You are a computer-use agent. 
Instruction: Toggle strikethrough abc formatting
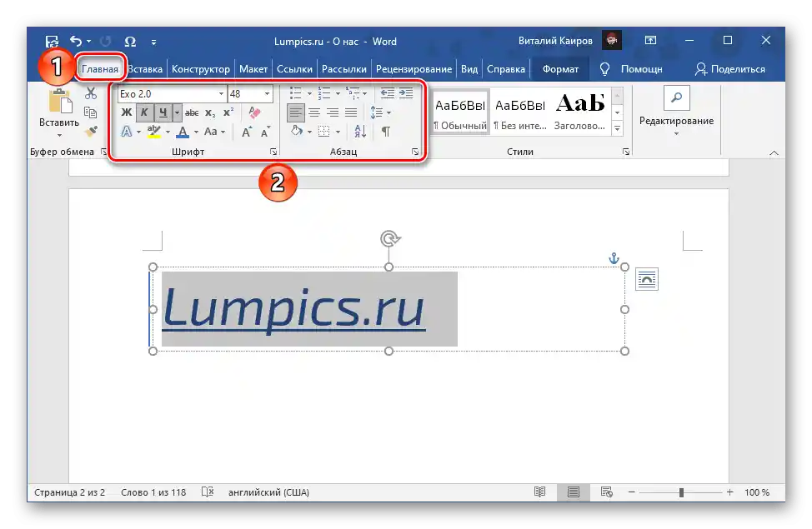click(192, 112)
